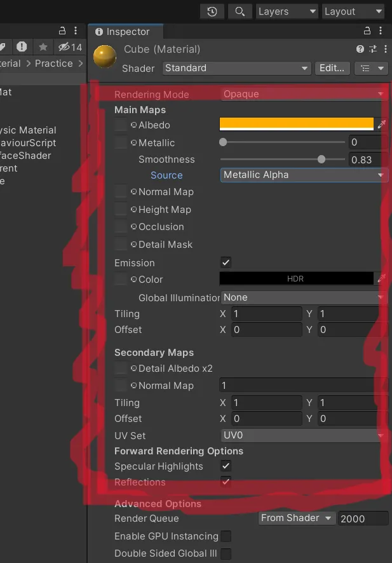Lock the Inspector with the padlock icon
Viewport: 392px width, 563px height.
(367, 31)
